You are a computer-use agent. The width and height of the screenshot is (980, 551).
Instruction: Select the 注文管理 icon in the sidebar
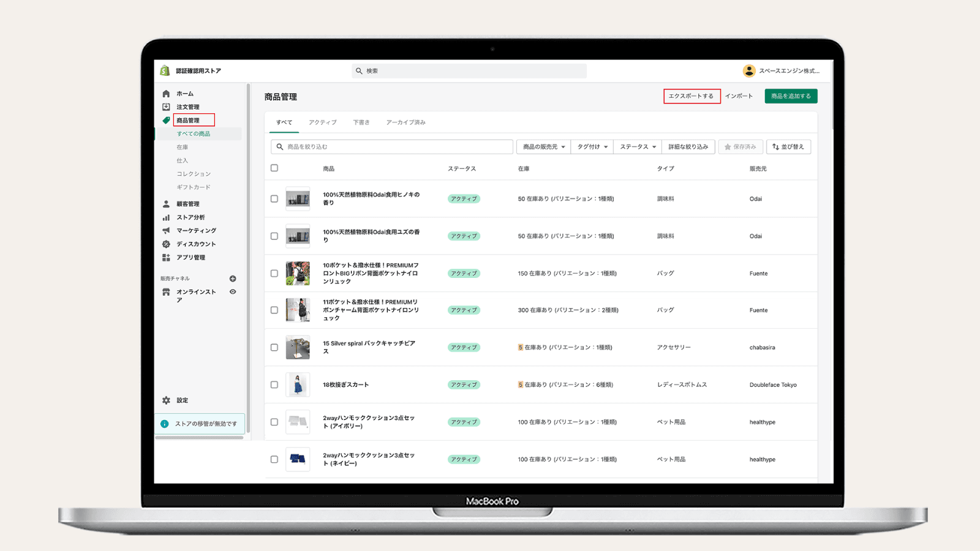tap(165, 107)
